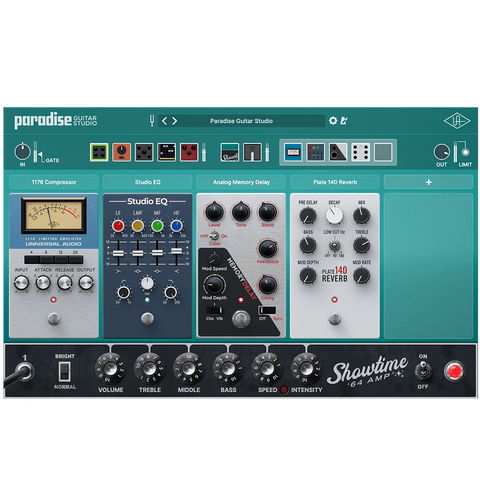Click the OUT output level knob

click(442, 152)
